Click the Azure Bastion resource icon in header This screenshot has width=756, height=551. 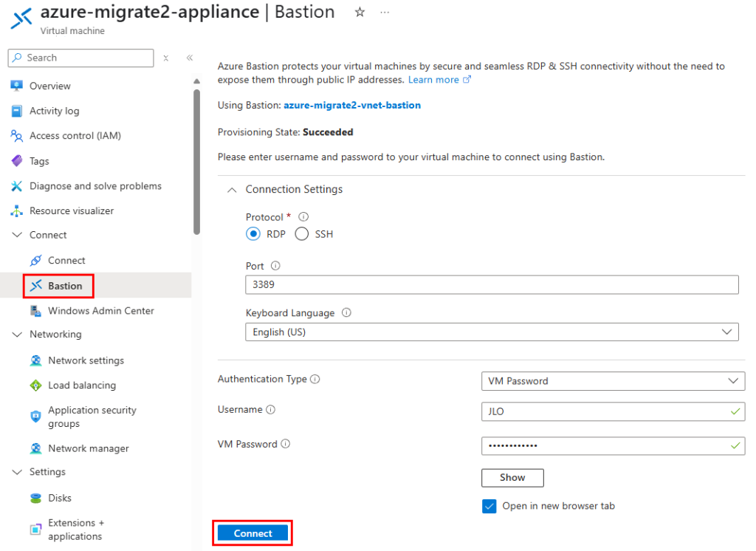[21, 18]
